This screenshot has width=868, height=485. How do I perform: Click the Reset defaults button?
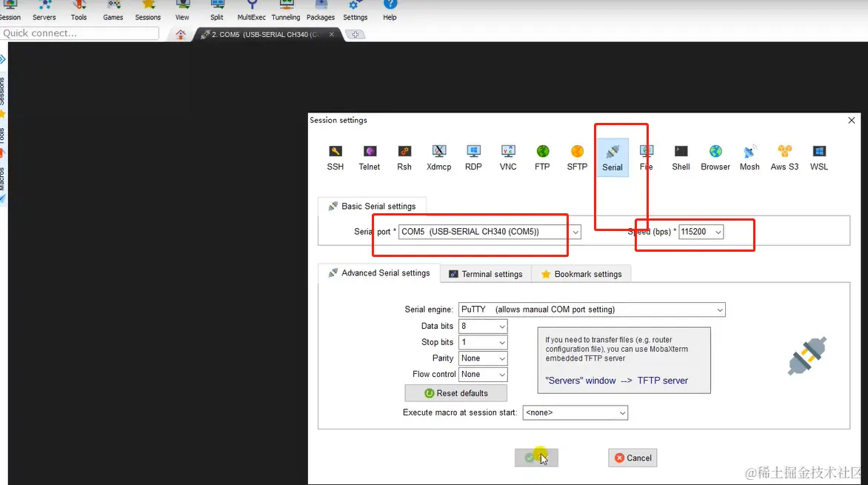(455, 393)
